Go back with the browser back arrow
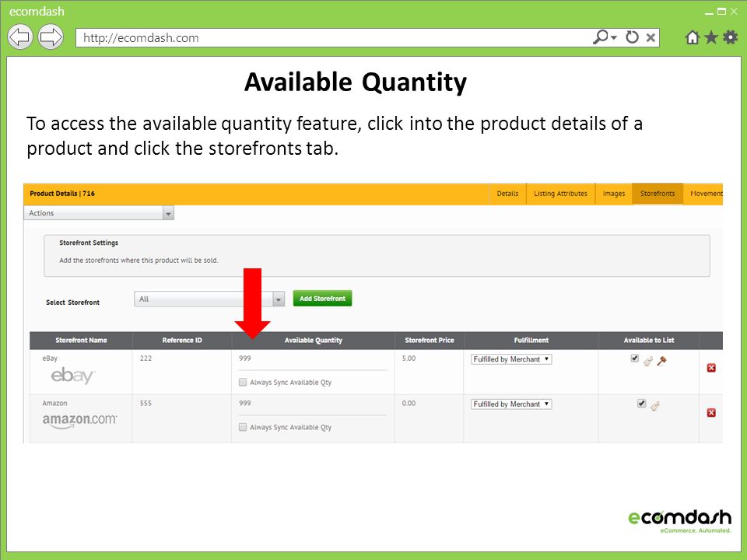The width and height of the screenshot is (747, 560). [x=19, y=37]
